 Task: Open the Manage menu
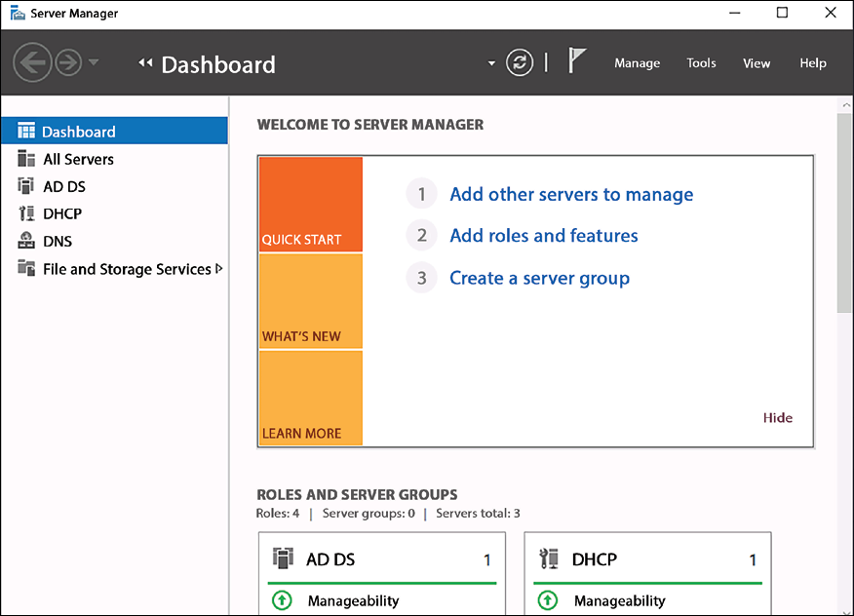[637, 63]
